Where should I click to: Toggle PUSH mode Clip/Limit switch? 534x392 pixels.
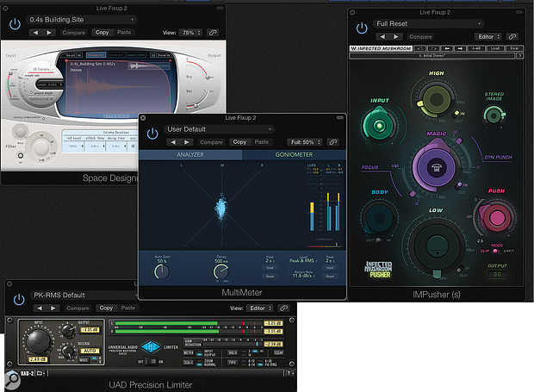coord(495,251)
